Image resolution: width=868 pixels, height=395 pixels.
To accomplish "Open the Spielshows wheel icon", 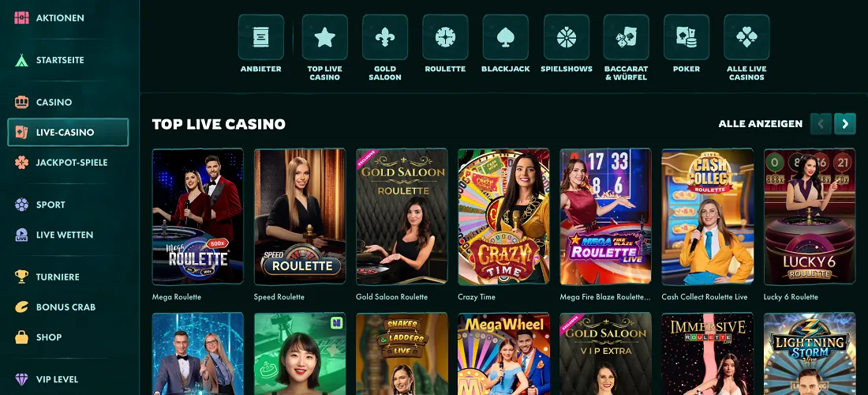I will click(567, 37).
